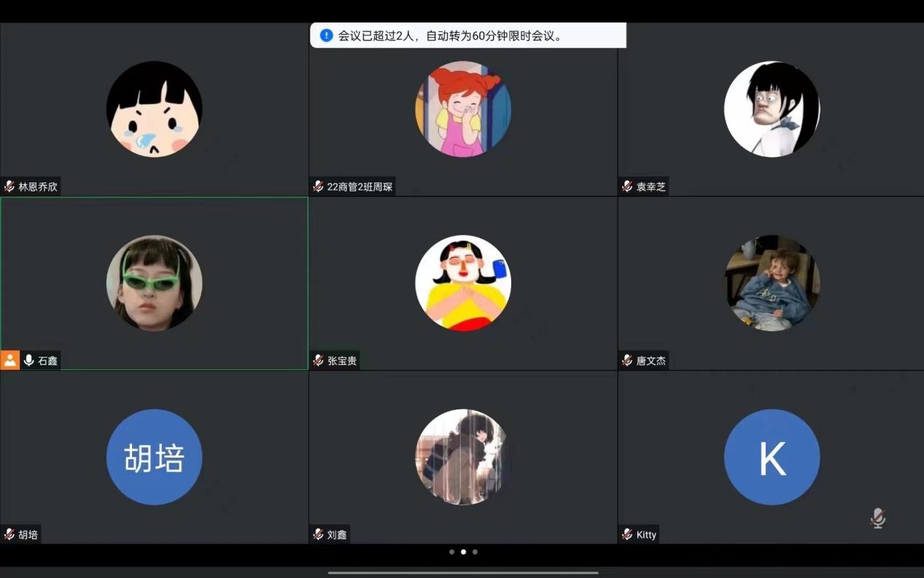Click muted mic icon beside 张宝贵

pos(318,360)
